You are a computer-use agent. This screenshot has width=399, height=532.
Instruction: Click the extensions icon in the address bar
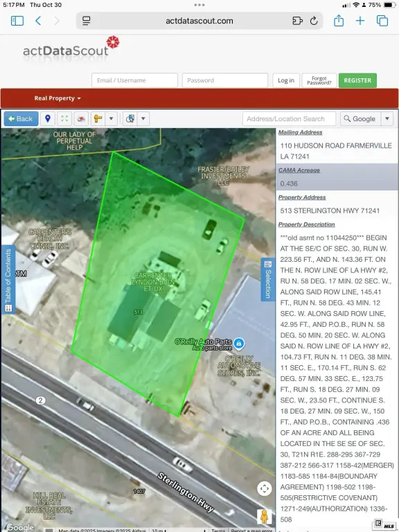297,21
